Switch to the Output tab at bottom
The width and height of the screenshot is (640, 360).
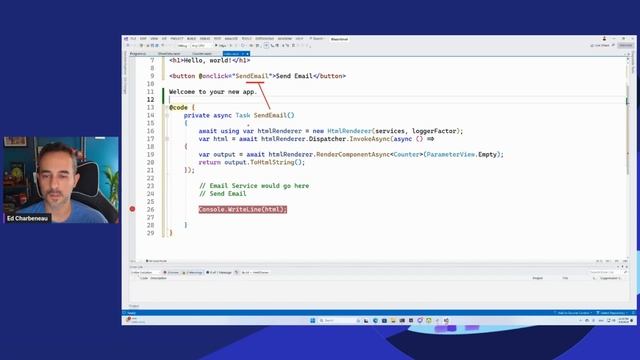134,306
